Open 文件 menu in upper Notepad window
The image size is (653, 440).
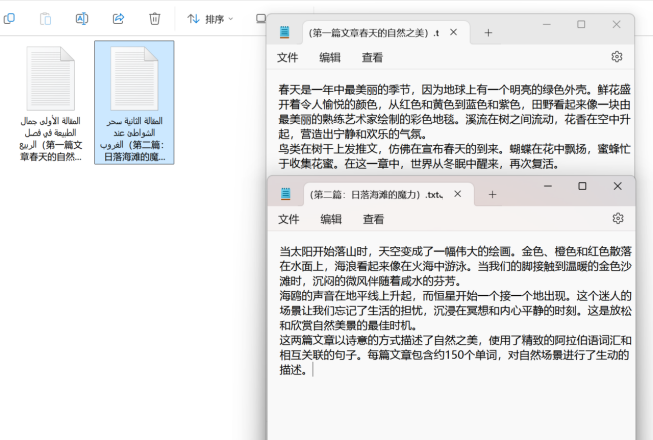(288, 57)
